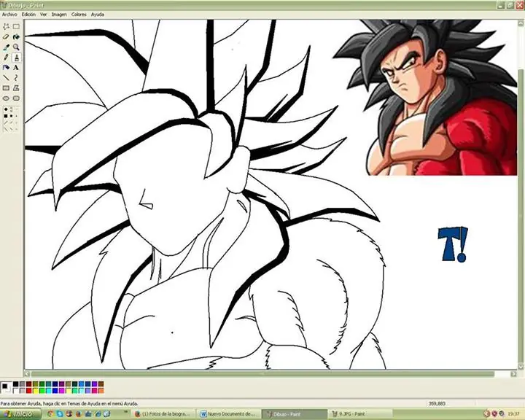Switch to Fotos de la biogra... taskbar window
The image size is (525, 420).
pyautogui.click(x=163, y=414)
